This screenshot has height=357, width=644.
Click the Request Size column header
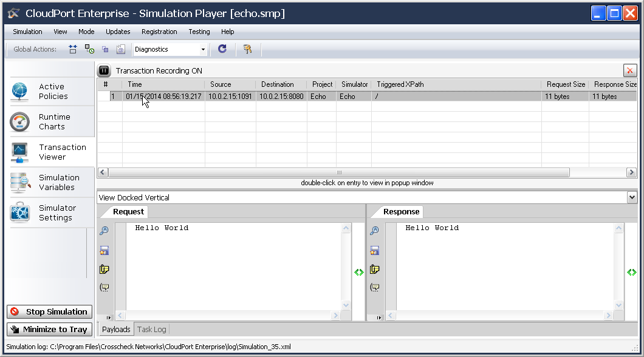coord(565,84)
